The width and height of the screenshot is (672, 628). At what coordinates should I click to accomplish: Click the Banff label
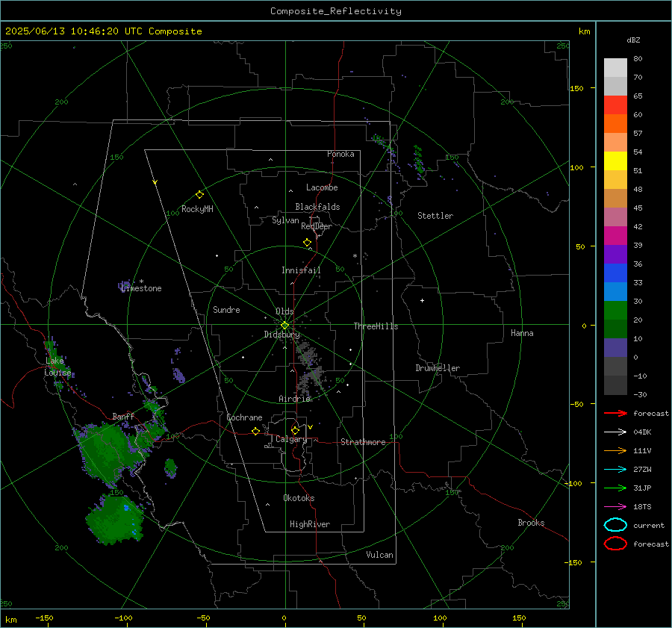(x=123, y=416)
